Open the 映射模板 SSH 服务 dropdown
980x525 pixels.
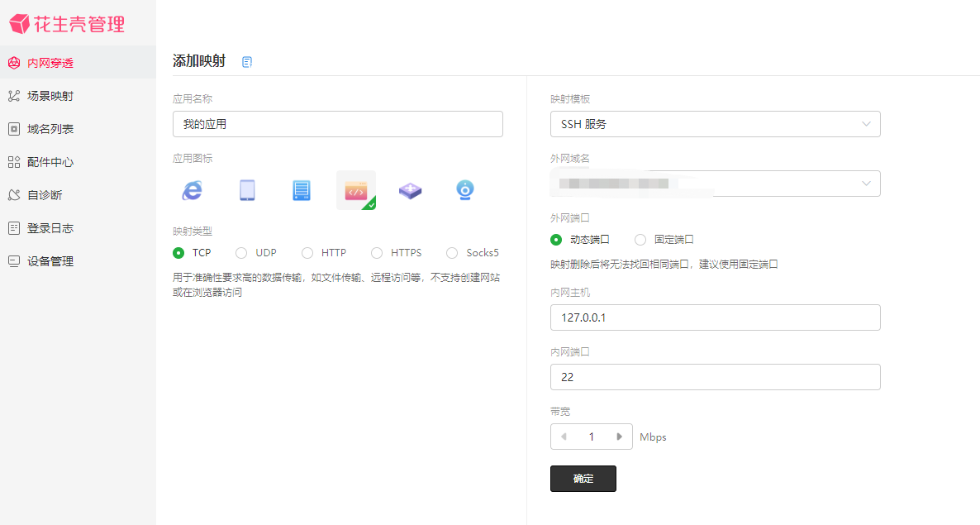click(715, 124)
